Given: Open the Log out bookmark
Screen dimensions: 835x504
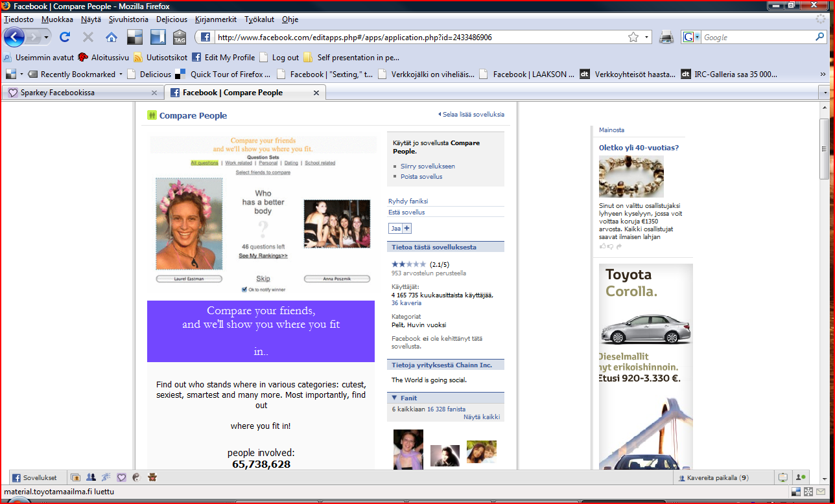Looking at the screenshot, I should click(279, 58).
